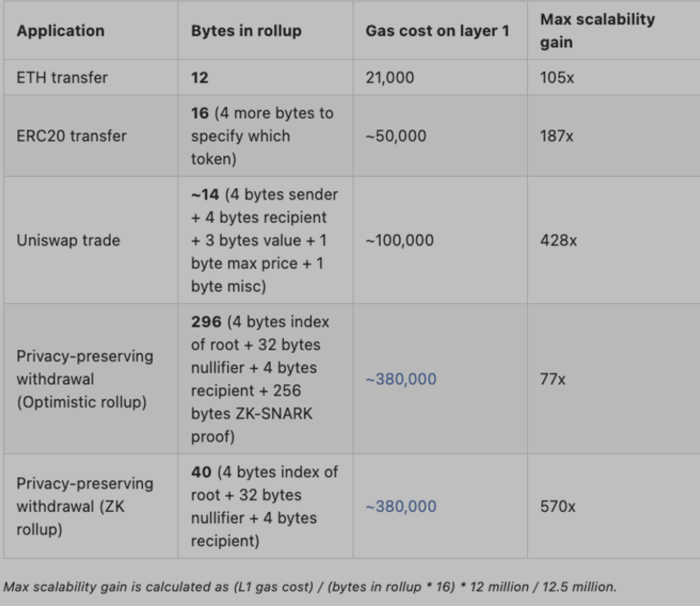Viewport: 700px width, 606px height.
Task: Select the ETH transfer row label
Action: [62, 78]
